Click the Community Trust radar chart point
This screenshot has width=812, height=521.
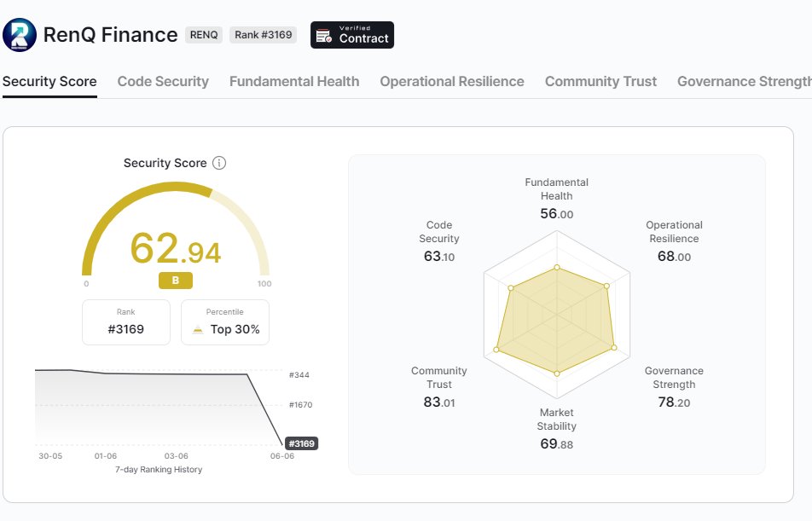tap(496, 350)
